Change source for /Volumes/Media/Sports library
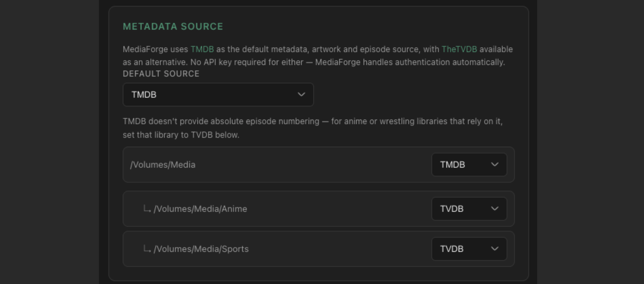This screenshot has width=644, height=284. [x=469, y=249]
